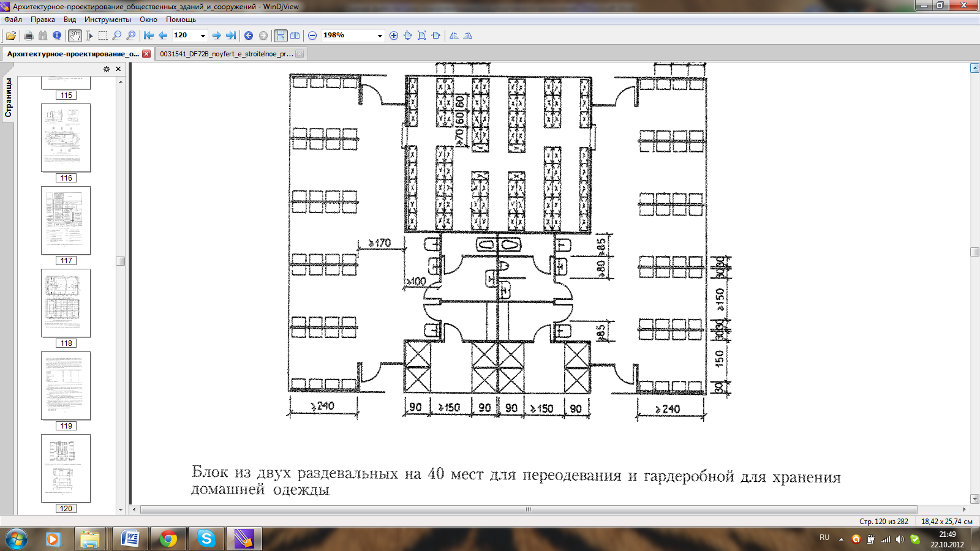Go to the previous page arrow
This screenshot has width=980, height=551.
pyautogui.click(x=163, y=36)
